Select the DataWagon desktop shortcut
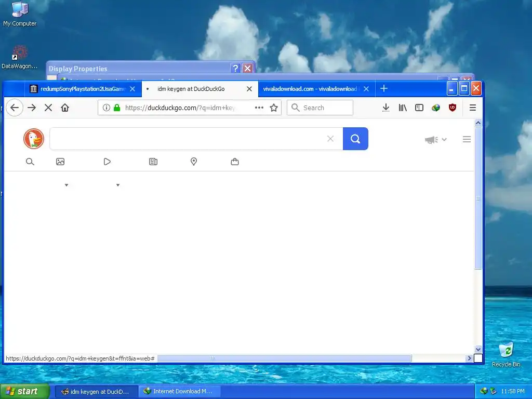Screen dimensions: 532x399 [19, 57]
